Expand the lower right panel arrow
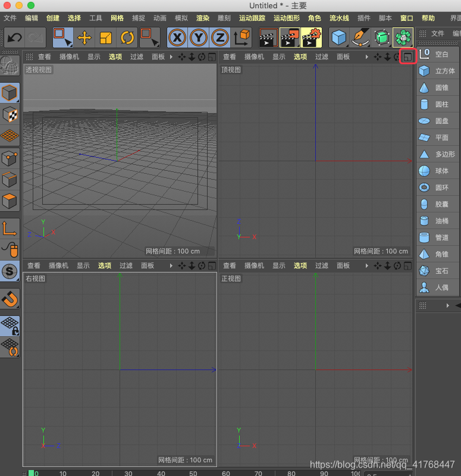This screenshot has width=461, height=476. tap(448, 305)
